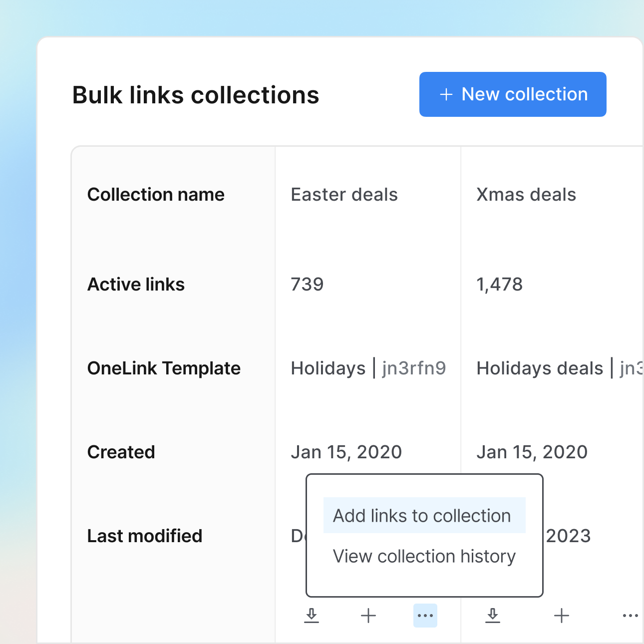Click the Xmas deals collection name
The width and height of the screenshot is (644, 644).
(526, 195)
